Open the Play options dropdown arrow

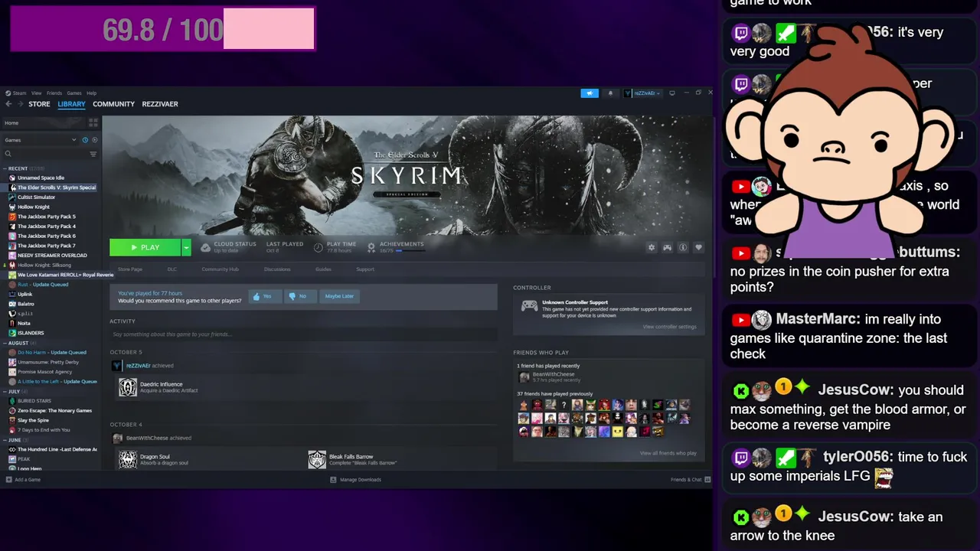tap(186, 247)
